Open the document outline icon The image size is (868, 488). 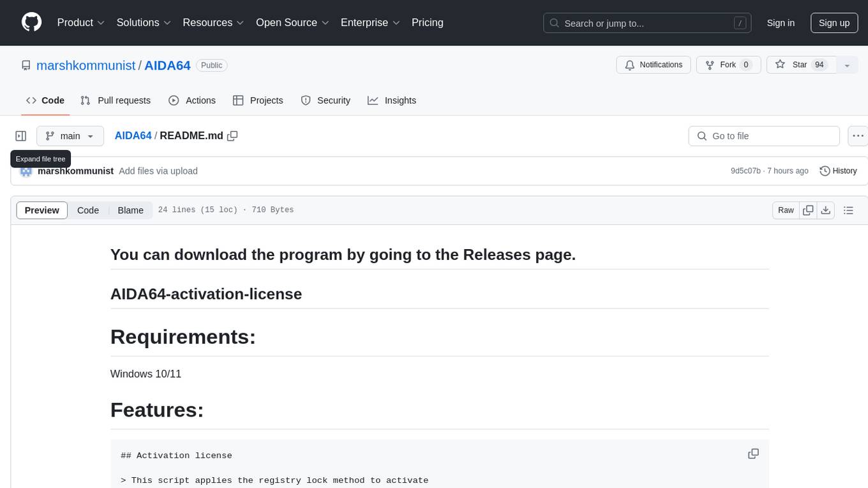pyautogui.click(x=848, y=210)
